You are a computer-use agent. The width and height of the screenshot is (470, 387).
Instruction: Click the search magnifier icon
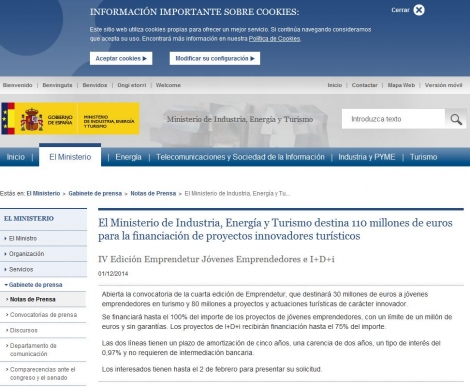pyautogui.click(x=456, y=119)
